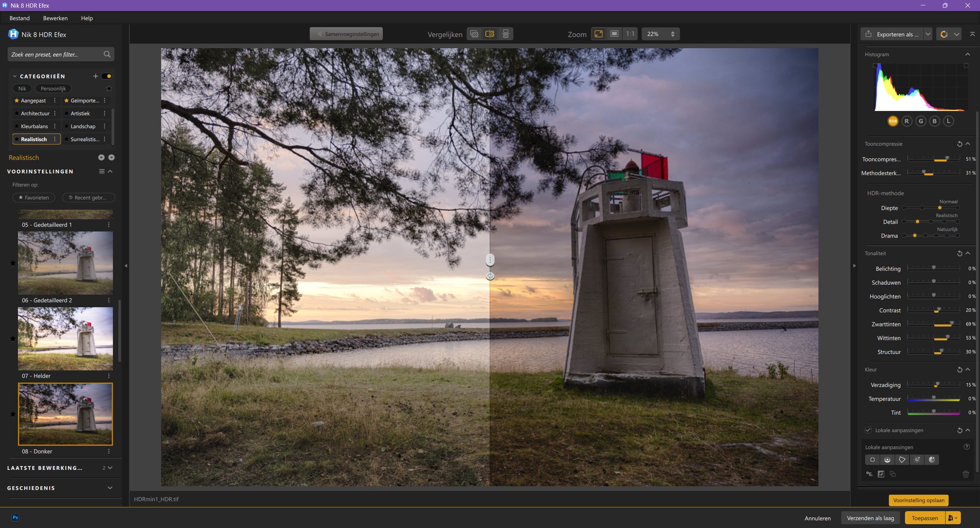The width and height of the screenshot is (980, 528).
Task: Open the Bewerken menu
Action: (55, 18)
